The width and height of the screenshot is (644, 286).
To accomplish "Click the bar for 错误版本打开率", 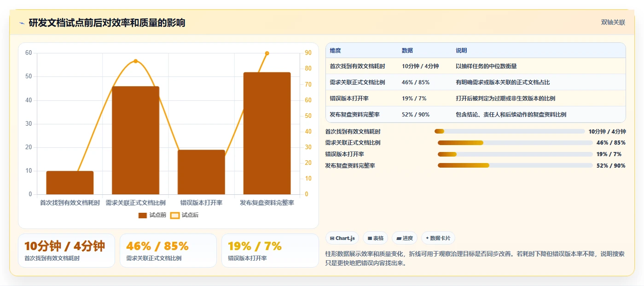I will [202, 172].
